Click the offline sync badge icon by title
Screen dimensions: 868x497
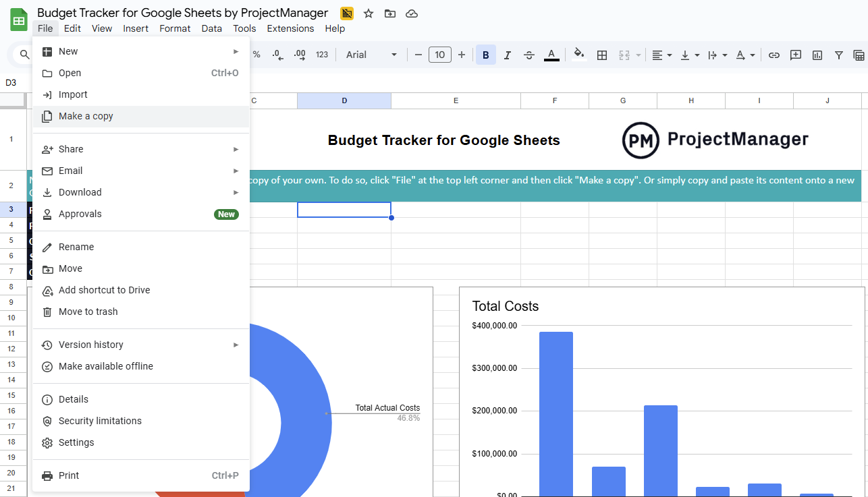(x=347, y=13)
